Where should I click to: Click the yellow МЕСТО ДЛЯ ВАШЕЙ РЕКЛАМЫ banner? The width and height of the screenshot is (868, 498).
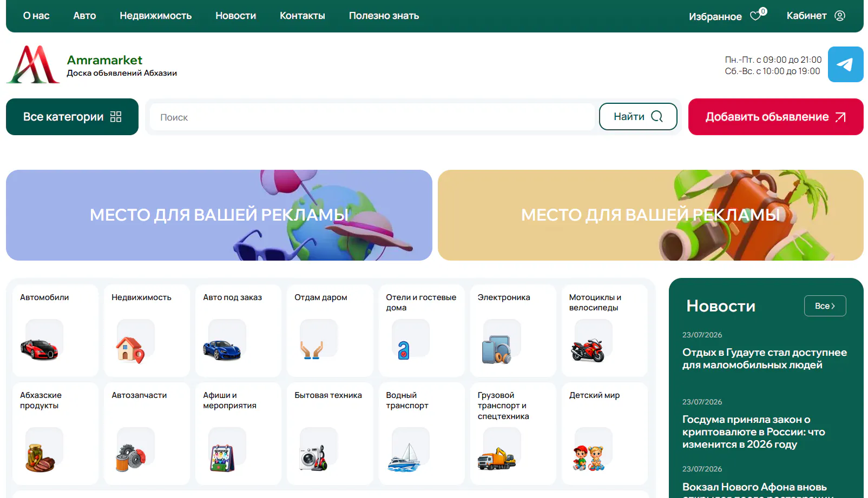(x=650, y=215)
